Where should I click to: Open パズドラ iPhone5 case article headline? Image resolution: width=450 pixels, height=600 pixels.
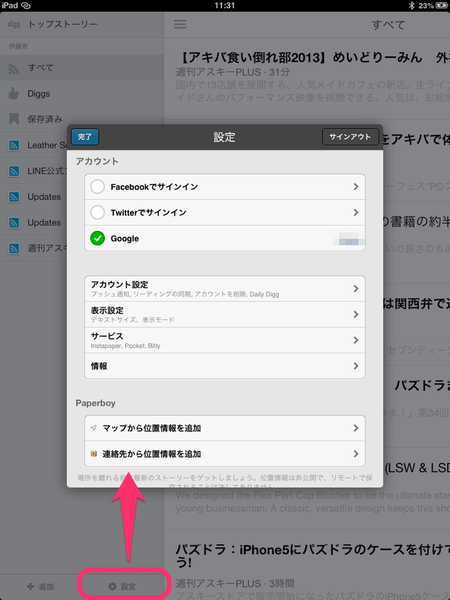click(313, 556)
